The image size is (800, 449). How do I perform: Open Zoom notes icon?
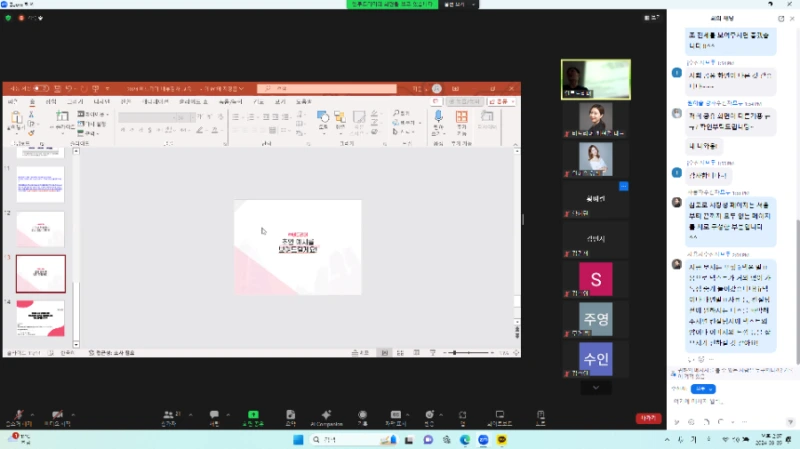(x=540, y=414)
